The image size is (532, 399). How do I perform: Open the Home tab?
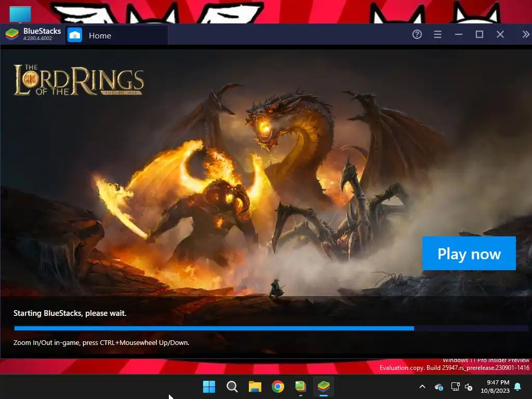(116, 35)
